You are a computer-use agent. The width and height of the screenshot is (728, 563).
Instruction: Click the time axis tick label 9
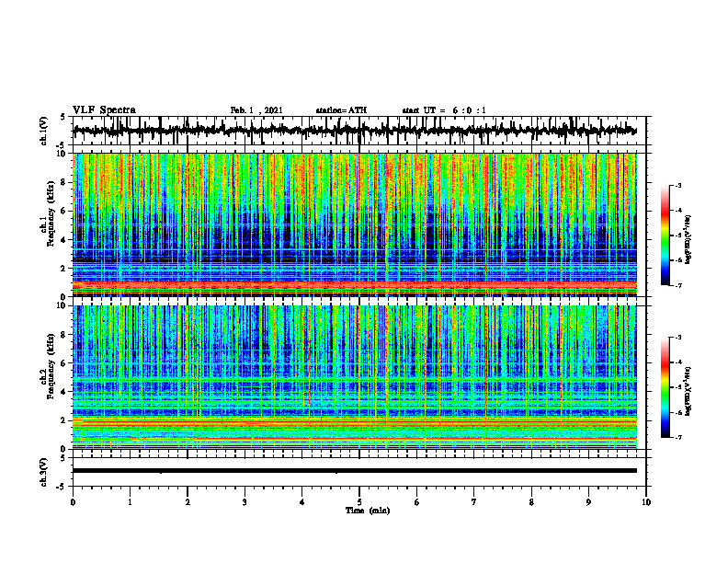[x=588, y=502]
